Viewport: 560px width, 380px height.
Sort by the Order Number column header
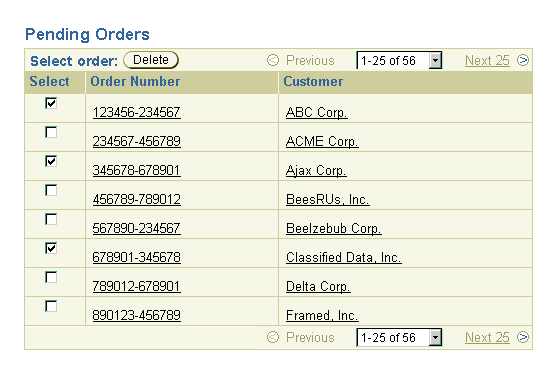(135, 81)
